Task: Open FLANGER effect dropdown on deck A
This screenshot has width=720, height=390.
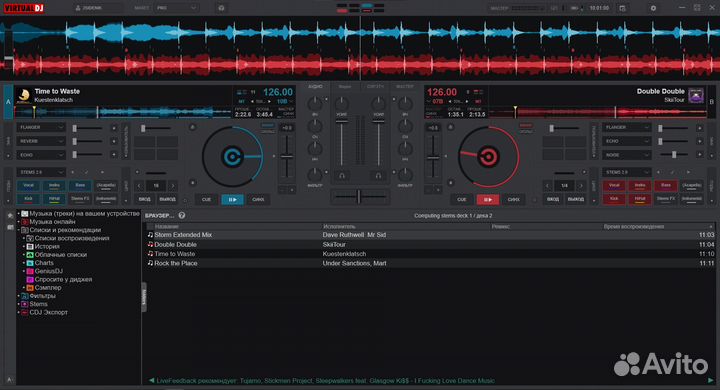Action: click(x=40, y=127)
